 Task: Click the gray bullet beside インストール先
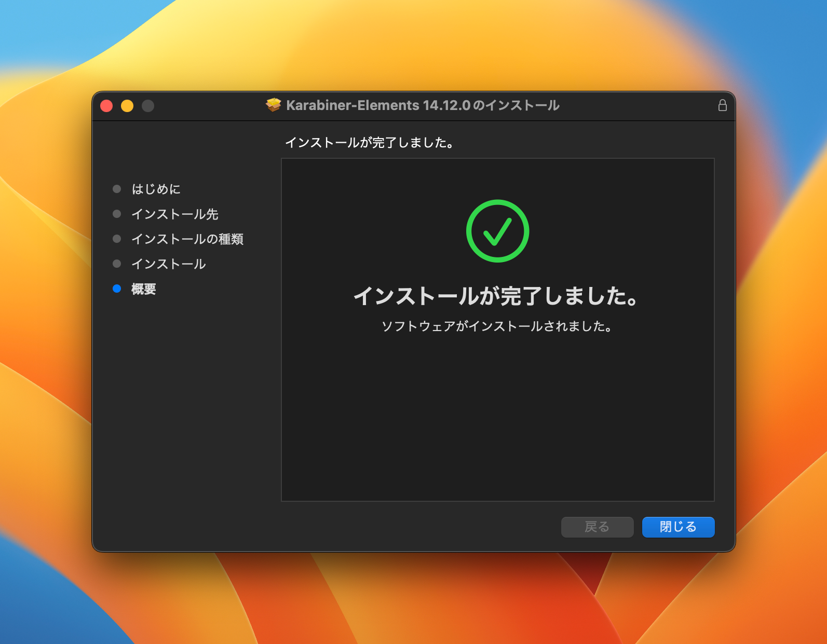[117, 214]
